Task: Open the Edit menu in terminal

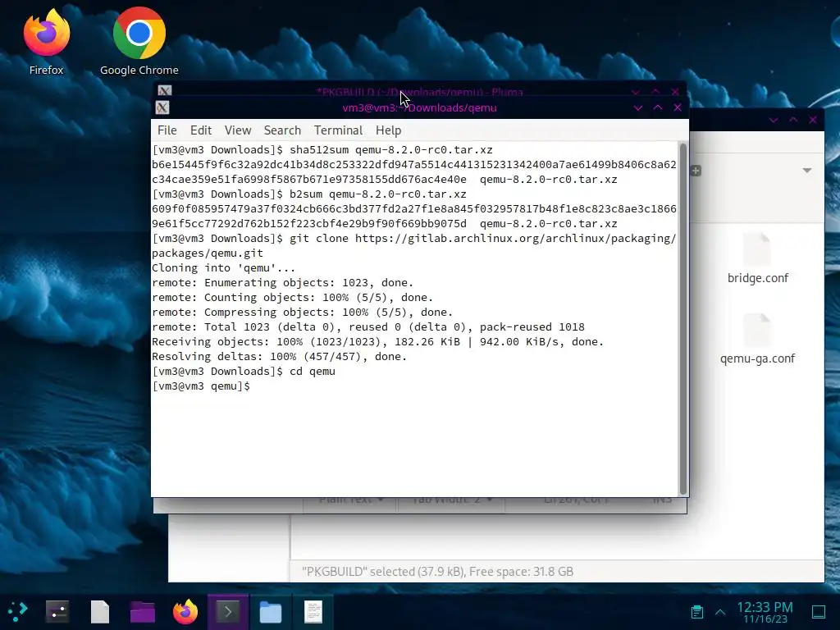Action: tap(201, 130)
